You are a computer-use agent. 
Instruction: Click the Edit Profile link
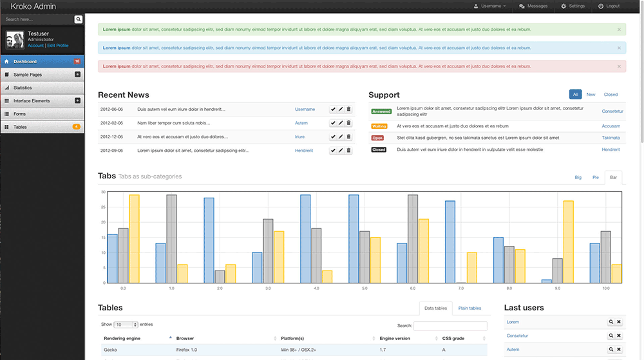pos(57,46)
